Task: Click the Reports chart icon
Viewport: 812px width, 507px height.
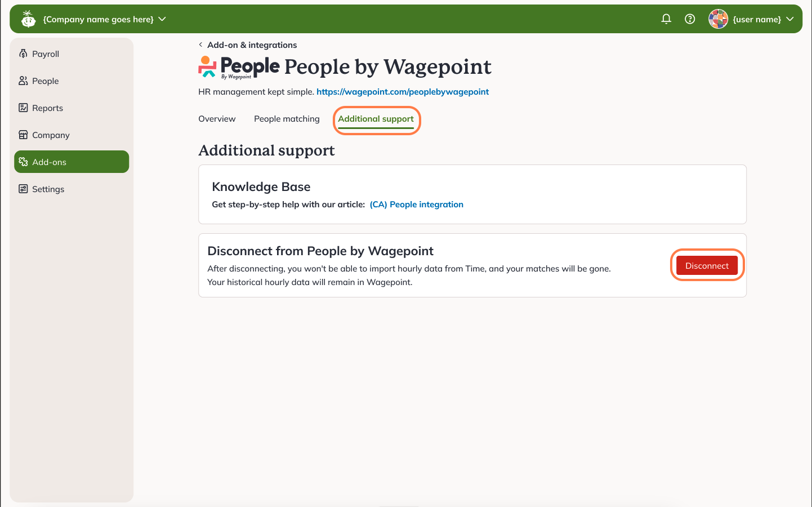Action: pyautogui.click(x=23, y=108)
